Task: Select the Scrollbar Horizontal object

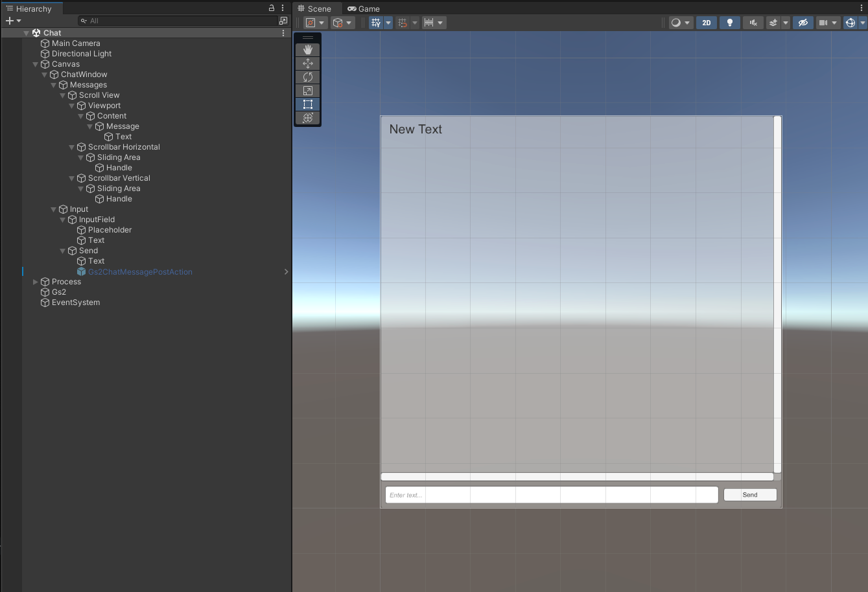Action: (124, 147)
